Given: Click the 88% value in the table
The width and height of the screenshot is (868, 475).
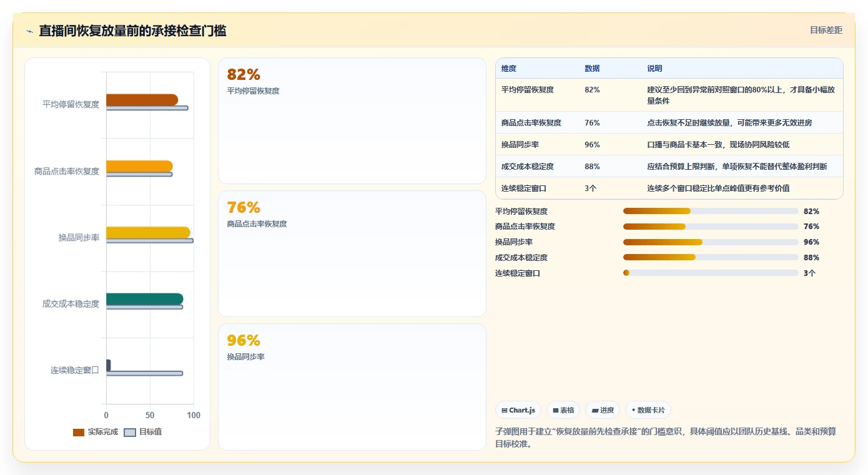Looking at the screenshot, I should click(x=592, y=167).
